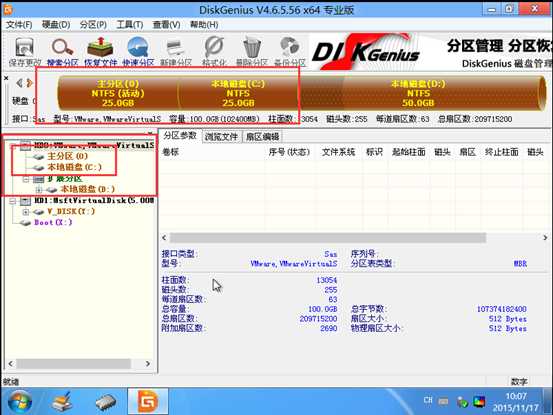Image resolution: width=553 pixels, height=415 pixels.
Task: Open the 硬盘(D) menu
Action: 56,25
